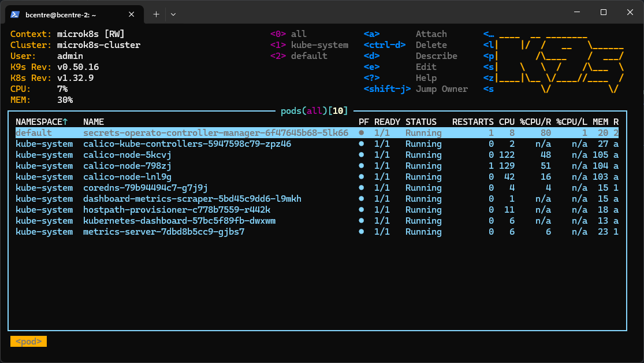The image size is (644, 363).
Task: Click the STATUS column header
Action: [x=421, y=122]
